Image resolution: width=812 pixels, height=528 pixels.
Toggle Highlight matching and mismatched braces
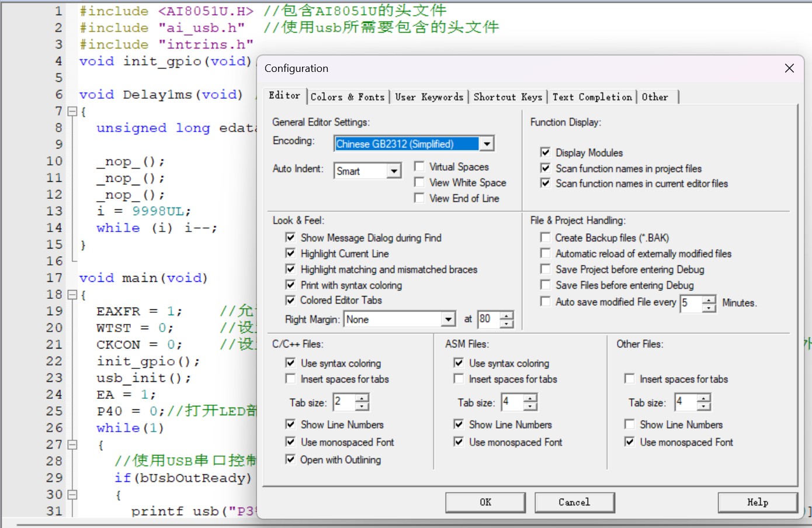pyautogui.click(x=290, y=269)
